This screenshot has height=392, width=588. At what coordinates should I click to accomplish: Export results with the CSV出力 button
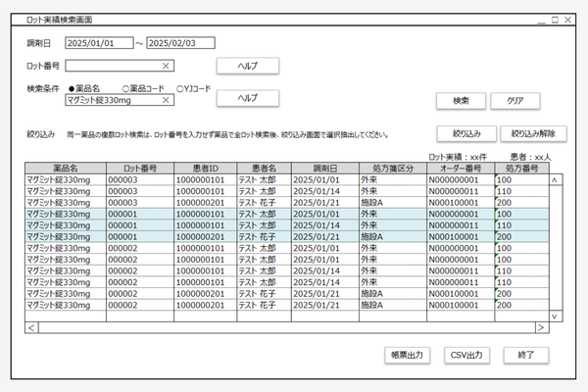click(469, 356)
